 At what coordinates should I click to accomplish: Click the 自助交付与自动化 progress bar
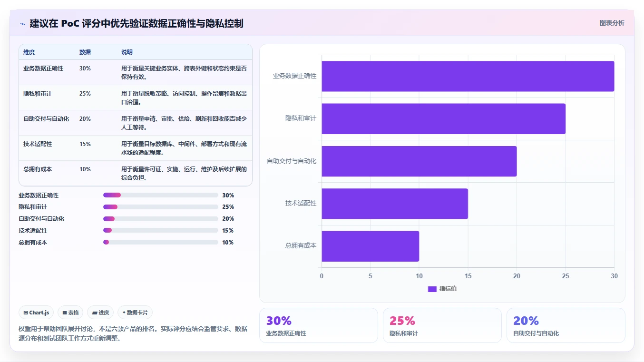click(161, 219)
